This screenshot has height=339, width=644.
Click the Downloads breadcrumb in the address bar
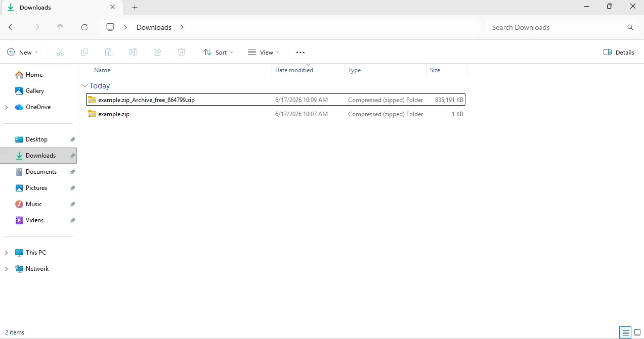[154, 27]
